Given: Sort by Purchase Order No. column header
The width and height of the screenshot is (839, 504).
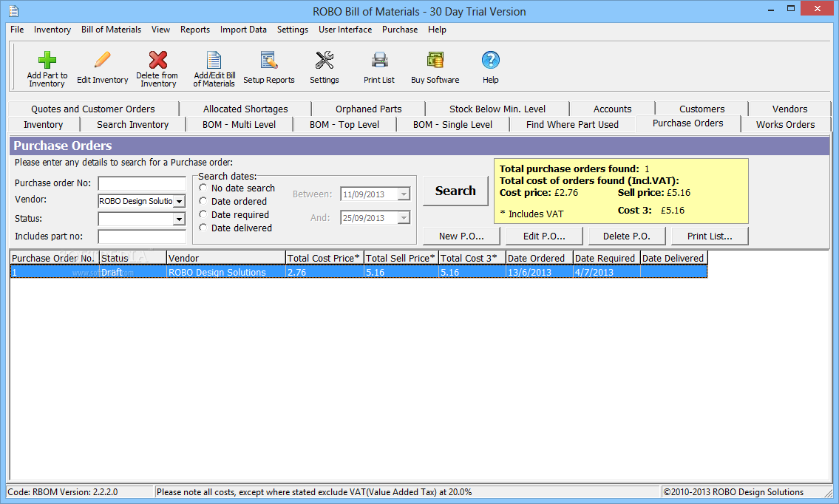Looking at the screenshot, I should (x=55, y=258).
